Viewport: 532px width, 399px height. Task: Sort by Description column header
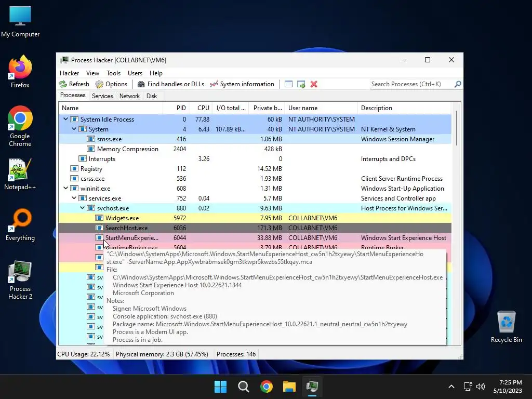pyautogui.click(x=404, y=108)
